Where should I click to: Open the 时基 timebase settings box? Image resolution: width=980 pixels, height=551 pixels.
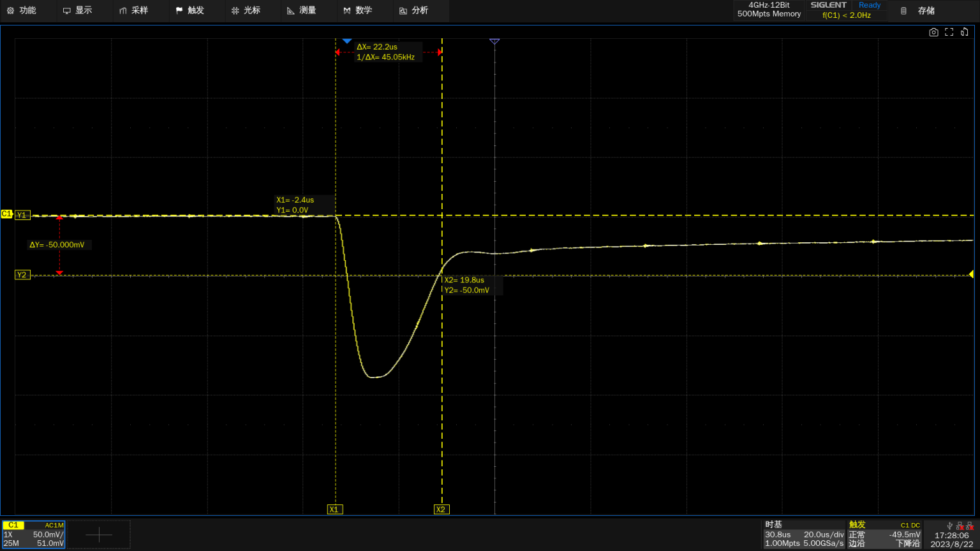[804, 534]
